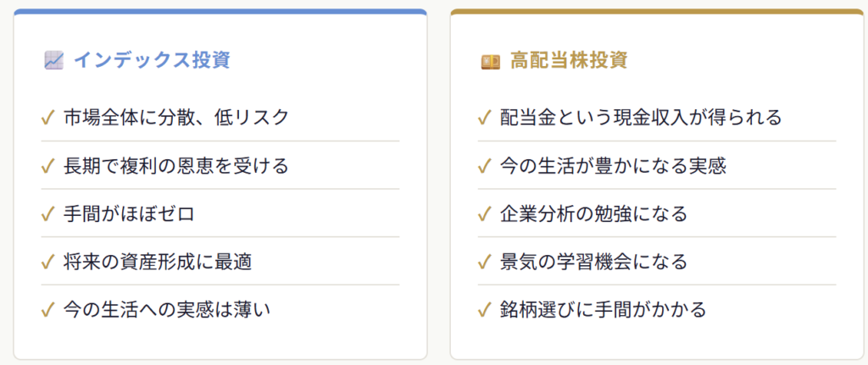Click checkmark next to 配当金という現金収入が得られる
Image resolution: width=868 pixels, height=365 pixels.
click(x=485, y=118)
